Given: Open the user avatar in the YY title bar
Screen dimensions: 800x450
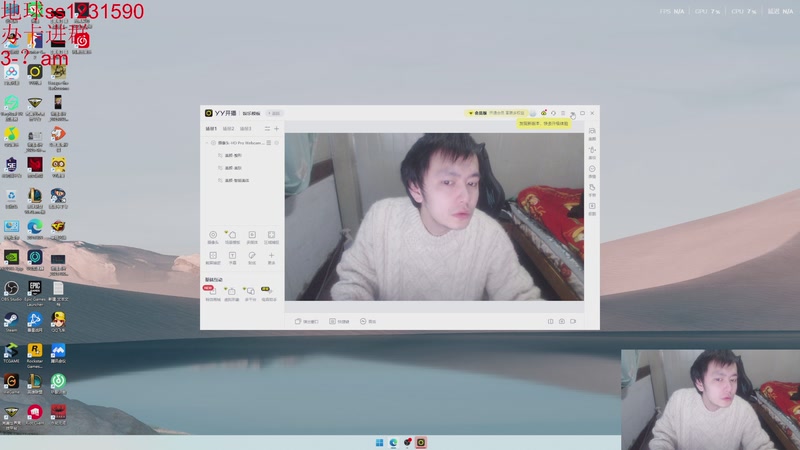Looking at the screenshot, I should coord(533,113).
